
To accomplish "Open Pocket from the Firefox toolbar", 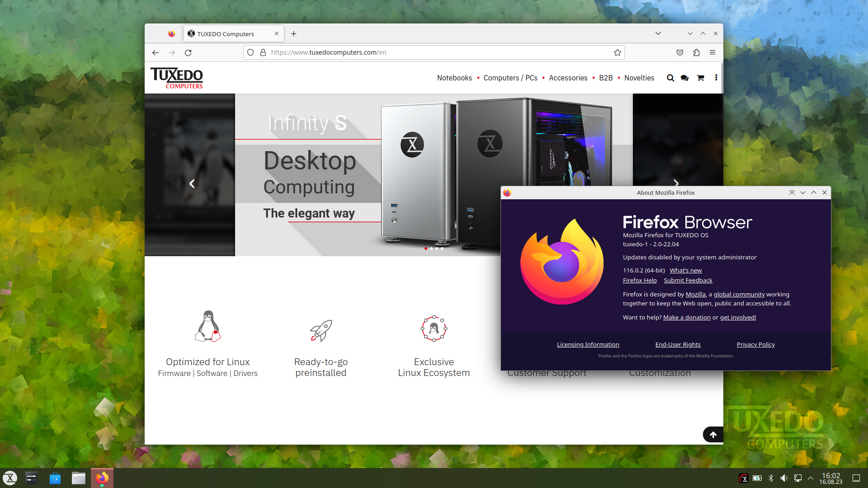I will (679, 52).
